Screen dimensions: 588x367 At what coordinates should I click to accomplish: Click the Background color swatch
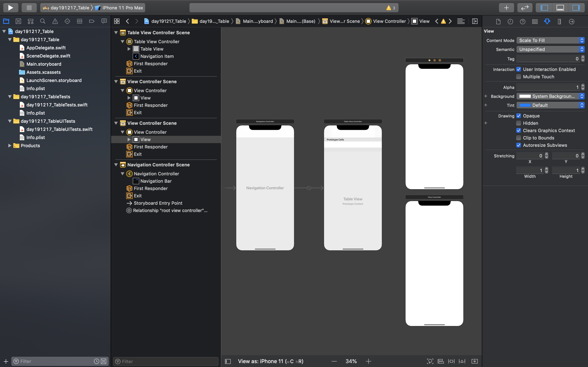(x=525, y=96)
